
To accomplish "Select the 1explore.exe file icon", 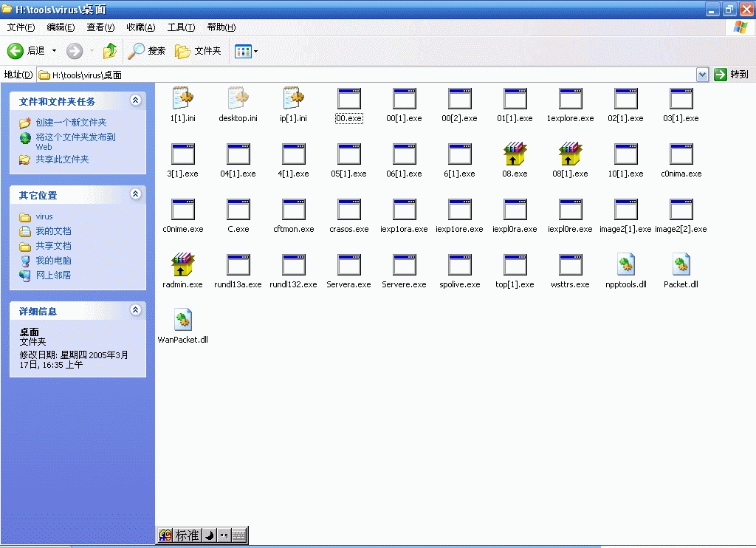I will pyautogui.click(x=571, y=98).
